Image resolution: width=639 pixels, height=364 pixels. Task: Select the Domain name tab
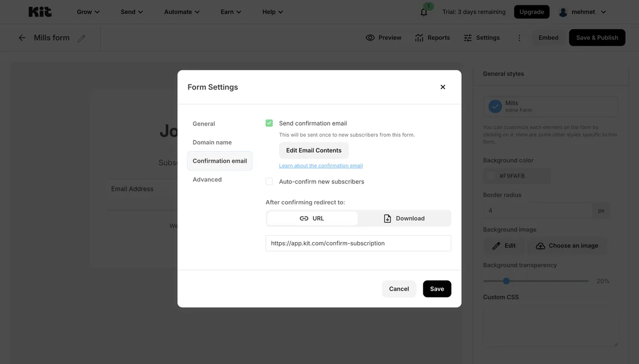pos(212,142)
